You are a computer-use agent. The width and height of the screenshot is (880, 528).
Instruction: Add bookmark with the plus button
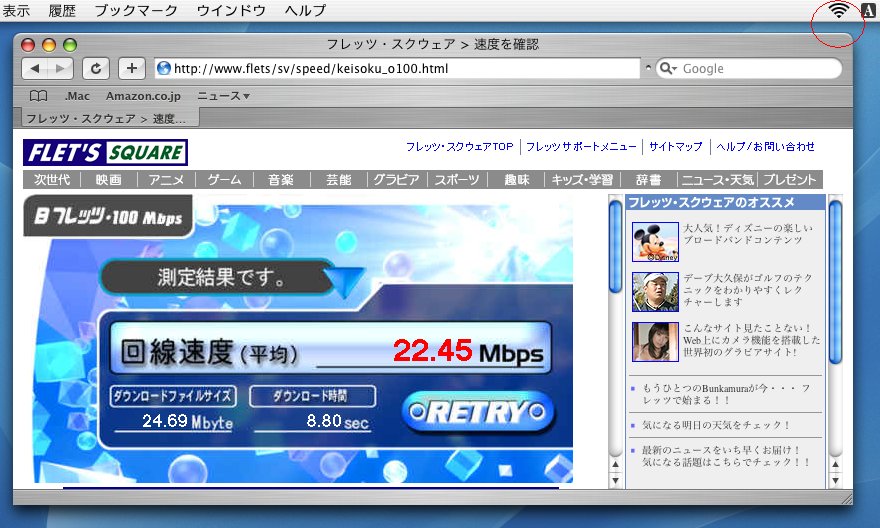coord(132,68)
